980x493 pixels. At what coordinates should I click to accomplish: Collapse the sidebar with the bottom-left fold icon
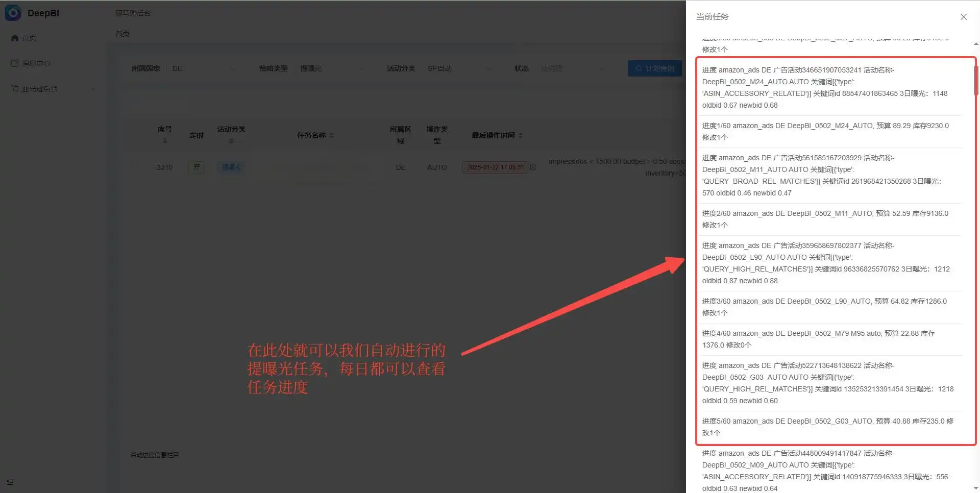click(10, 482)
